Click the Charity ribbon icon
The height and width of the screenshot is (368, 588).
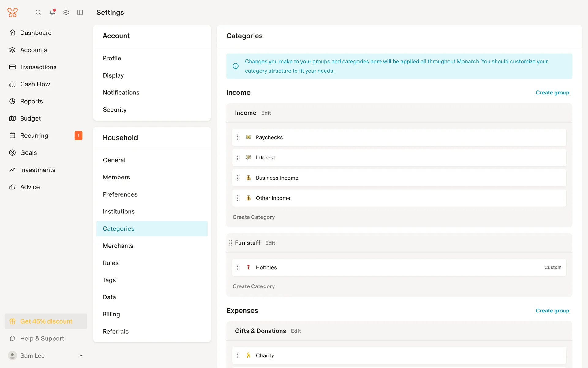pyautogui.click(x=248, y=355)
